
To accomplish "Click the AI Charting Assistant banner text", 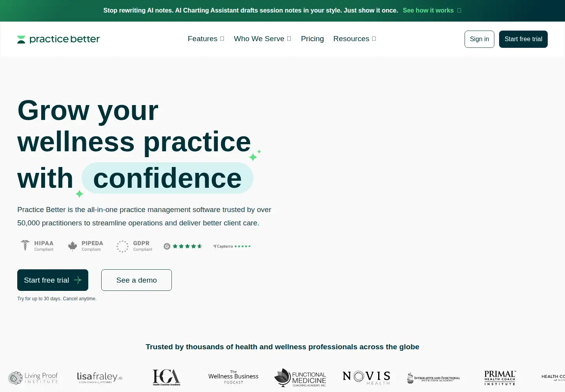I will point(251,11).
